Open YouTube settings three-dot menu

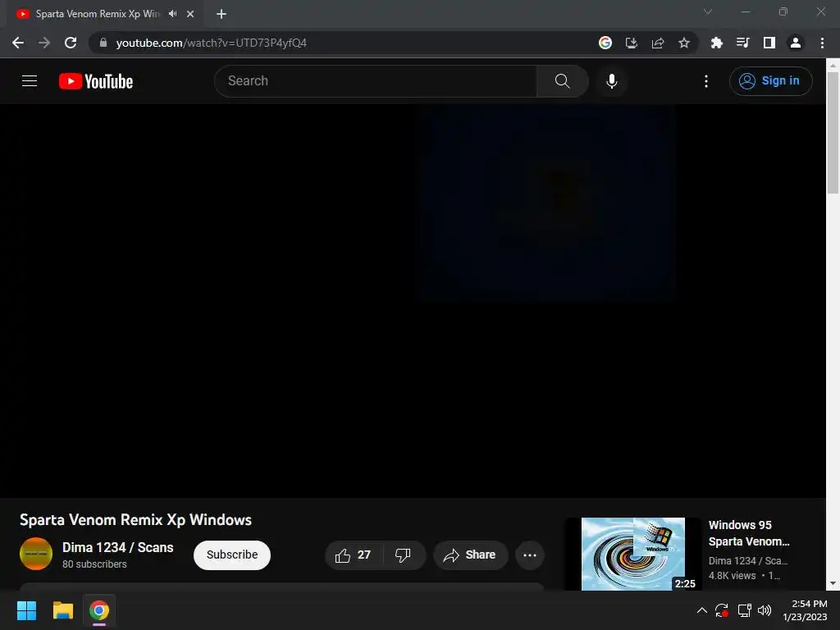tap(706, 81)
